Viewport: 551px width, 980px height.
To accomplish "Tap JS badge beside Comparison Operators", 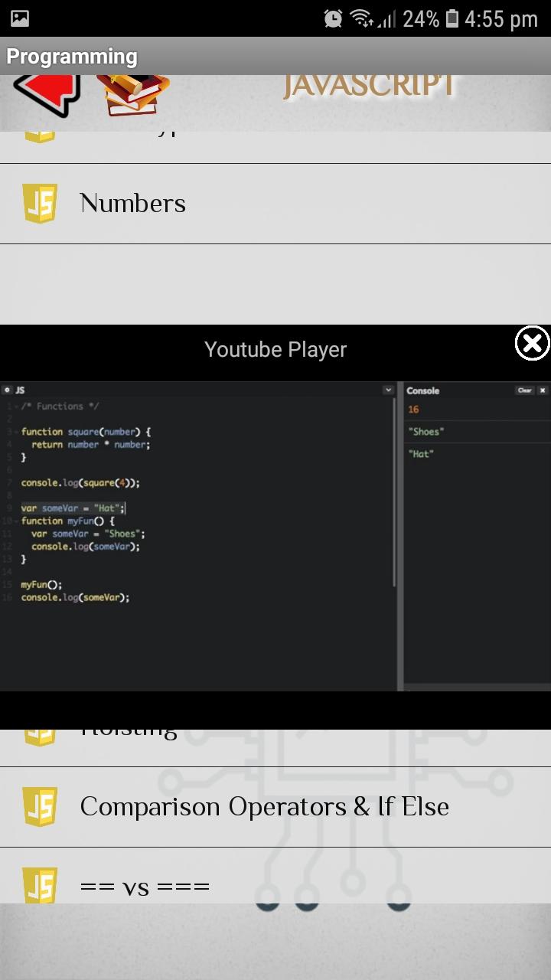I will [41, 807].
